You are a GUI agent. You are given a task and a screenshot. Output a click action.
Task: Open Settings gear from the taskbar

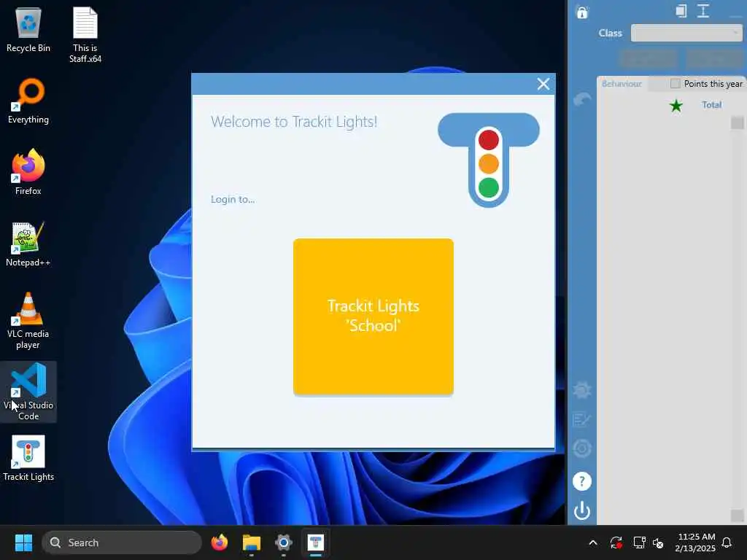[x=284, y=542]
